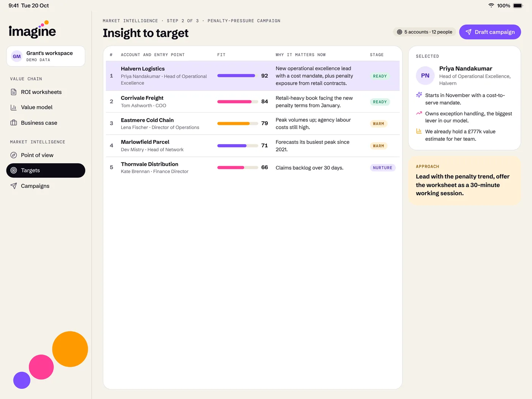Click the Value model chart icon
Image resolution: width=532 pixels, height=399 pixels.
[x=14, y=107]
